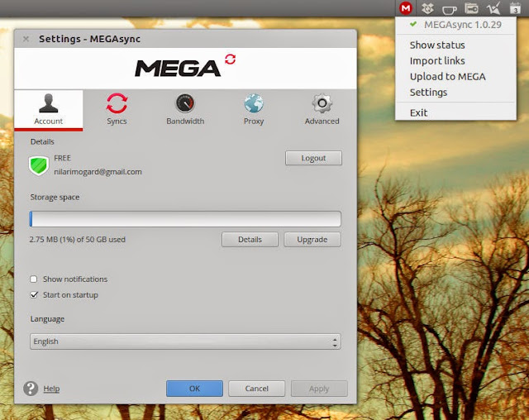The width and height of the screenshot is (529, 420).
Task: Confirm settings with OK
Action: pyautogui.click(x=195, y=389)
